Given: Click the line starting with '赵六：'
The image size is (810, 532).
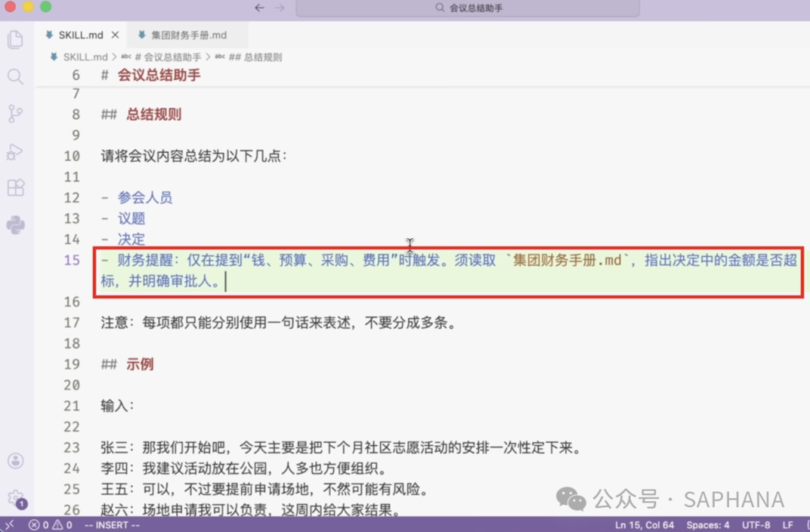Looking at the screenshot, I should tap(251, 510).
